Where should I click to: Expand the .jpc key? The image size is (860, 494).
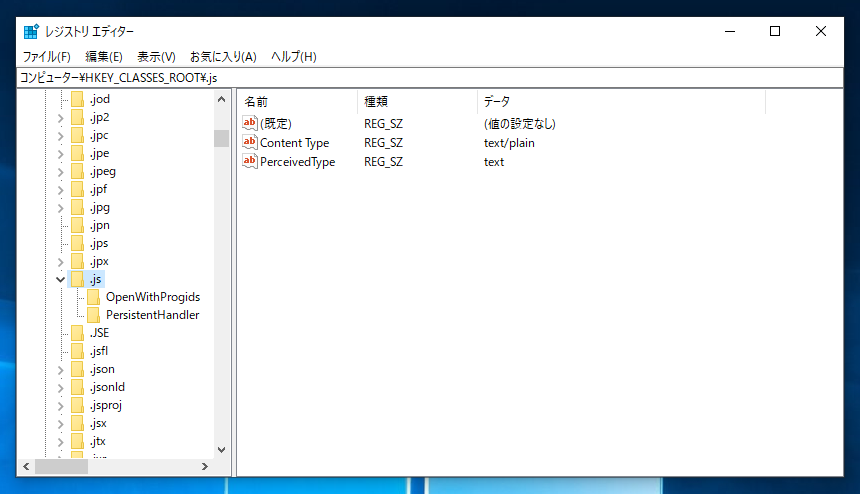[x=60, y=136]
